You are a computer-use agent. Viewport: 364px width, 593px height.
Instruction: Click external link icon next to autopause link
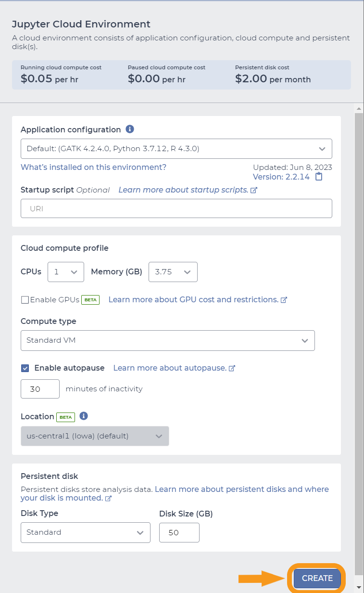pyautogui.click(x=232, y=368)
